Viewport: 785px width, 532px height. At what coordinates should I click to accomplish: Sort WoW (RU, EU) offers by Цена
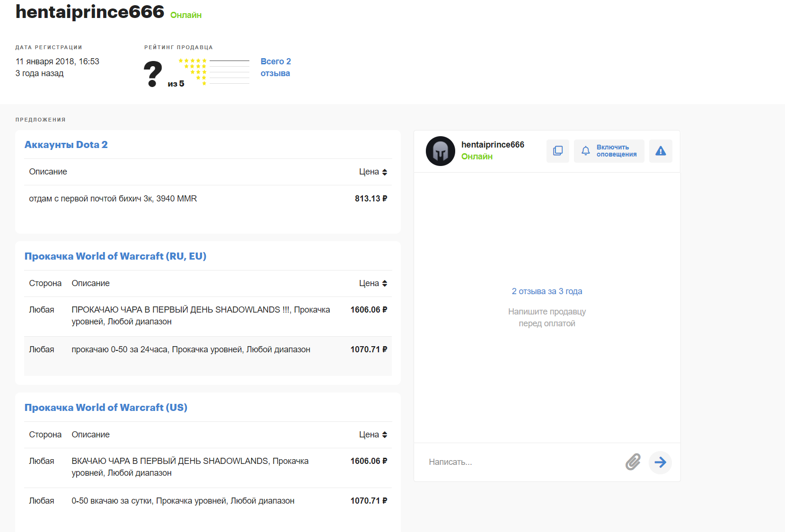tap(373, 283)
